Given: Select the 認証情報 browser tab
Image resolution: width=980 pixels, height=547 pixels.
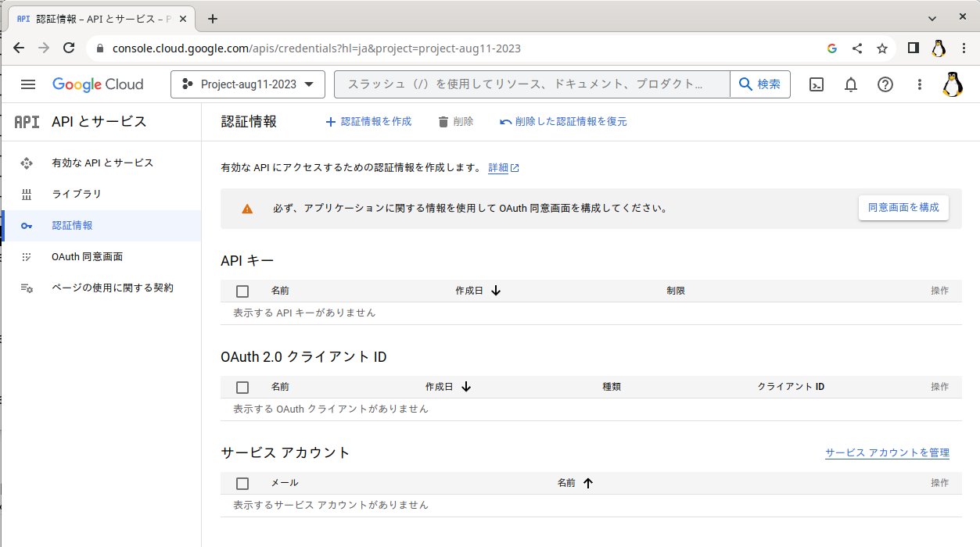Looking at the screenshot, I should 102,19.
